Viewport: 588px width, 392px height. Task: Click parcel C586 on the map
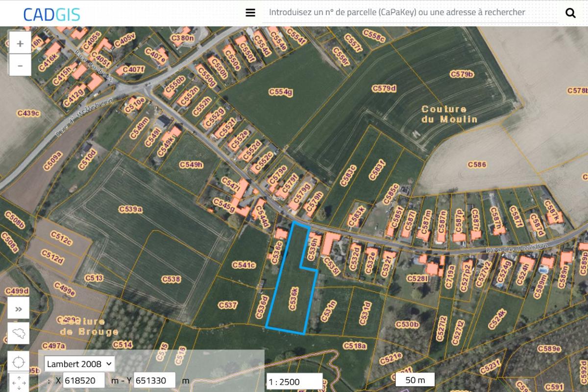pyautogui.click(x=476, y=164)
